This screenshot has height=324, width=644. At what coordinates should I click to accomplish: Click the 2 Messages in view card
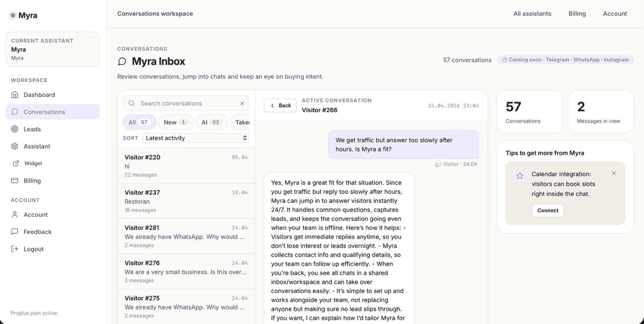(x=601, y=112)
